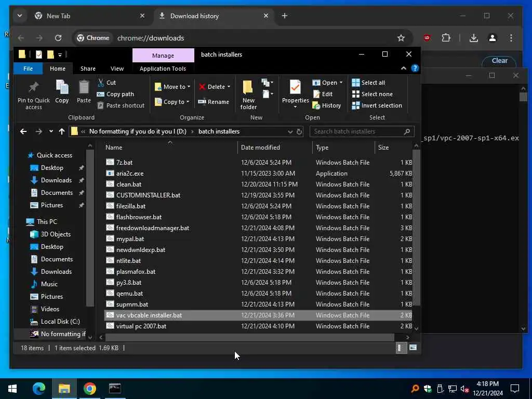
Task: Open Copy to dropdown
Action: click(x=171, y=102)
